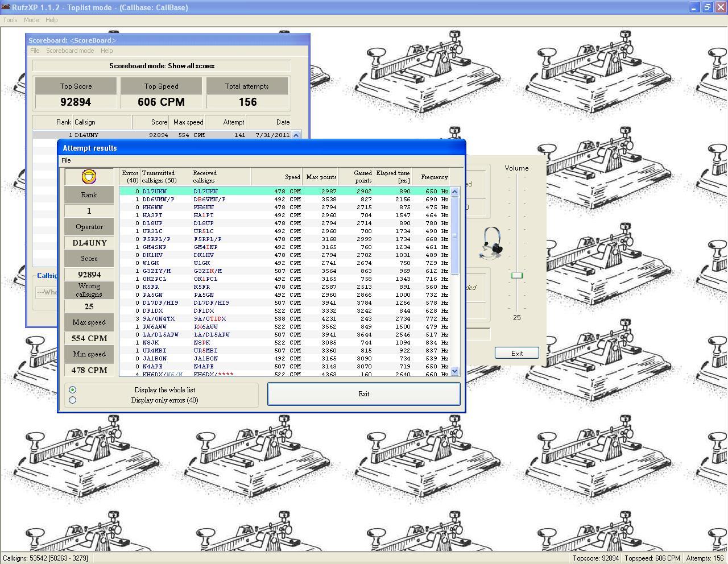Select Display the whole list option
The height and width of the screenshot is (564, 728).
point(72,390)
